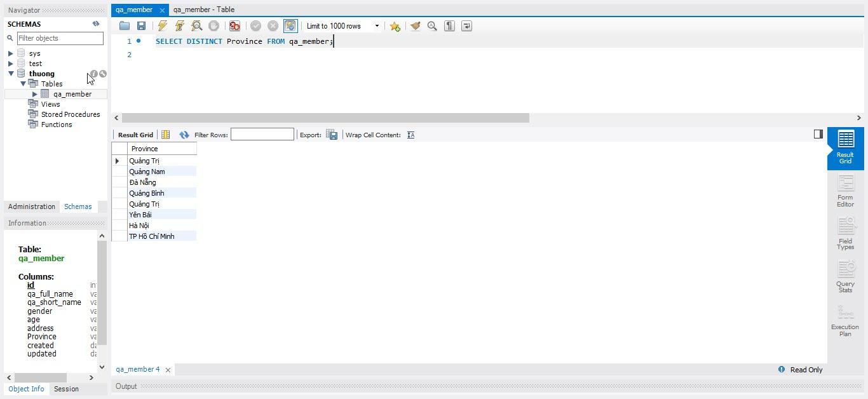Run EXPLAIN on the statement (magnifier lightning icon)

point(197,26)
